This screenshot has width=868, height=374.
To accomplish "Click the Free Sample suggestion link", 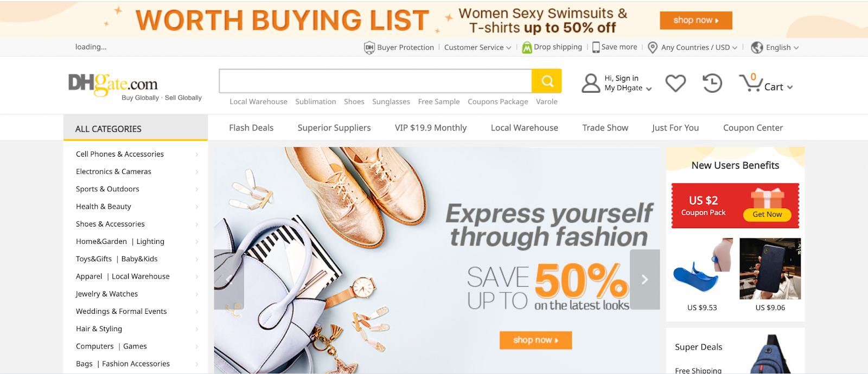I will tap(439, 102).
